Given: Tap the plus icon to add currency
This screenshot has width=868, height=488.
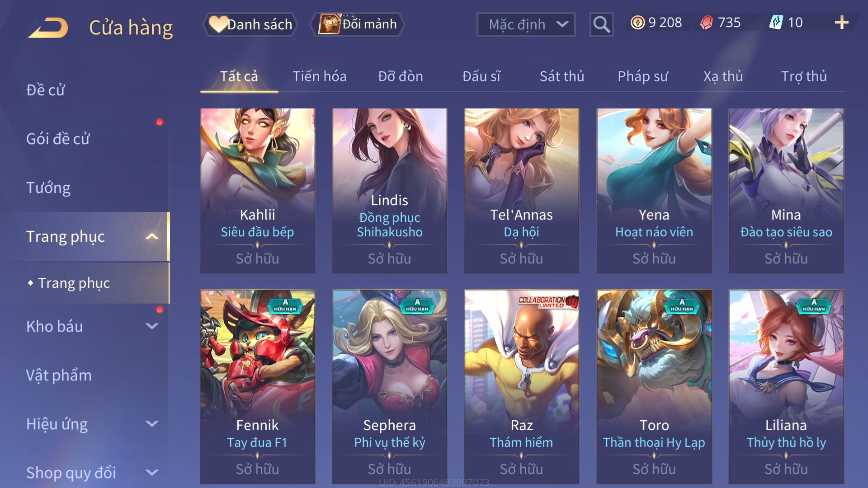Looking at the screenshot, I should tap(841, 23).
